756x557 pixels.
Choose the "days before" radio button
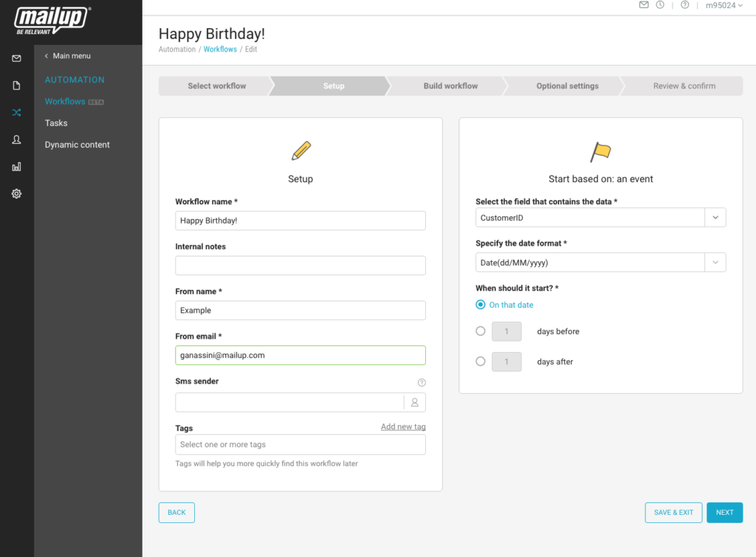coord(481,331)
